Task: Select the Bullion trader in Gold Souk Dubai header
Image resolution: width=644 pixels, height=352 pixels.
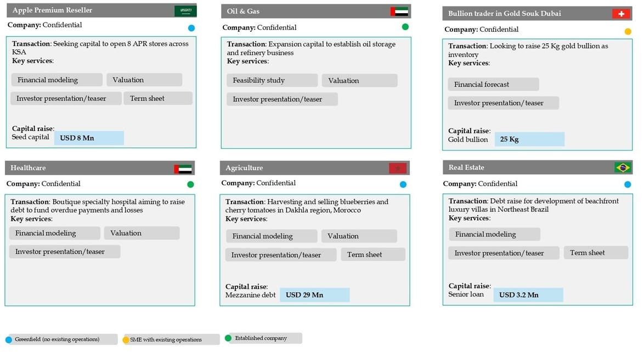Action: pyautogui.click(x=537, y=13)
